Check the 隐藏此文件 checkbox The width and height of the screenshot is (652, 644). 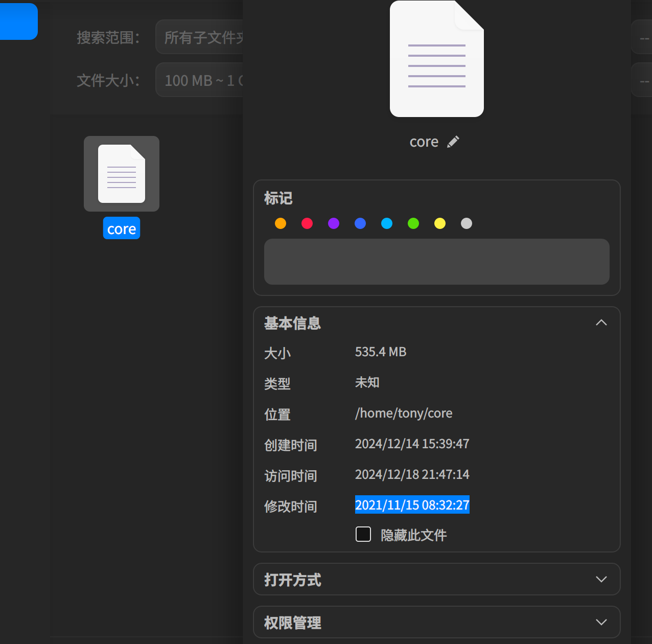click(x=363, y=534)
